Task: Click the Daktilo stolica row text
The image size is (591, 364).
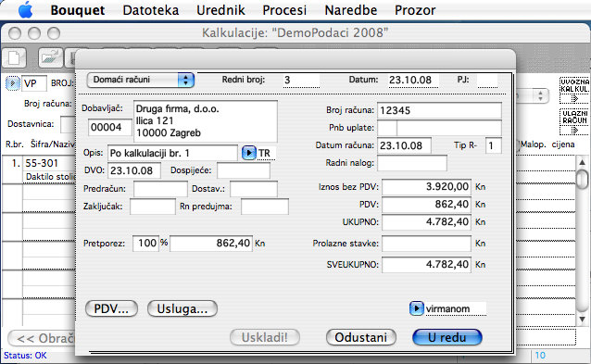Action: point(50,177)
